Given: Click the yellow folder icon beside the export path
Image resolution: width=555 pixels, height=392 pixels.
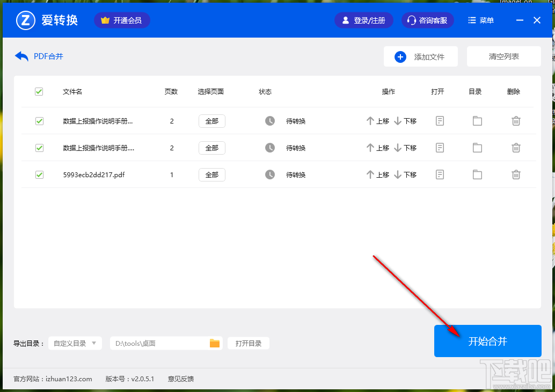Looking at the screenshot, I should 215,343.
